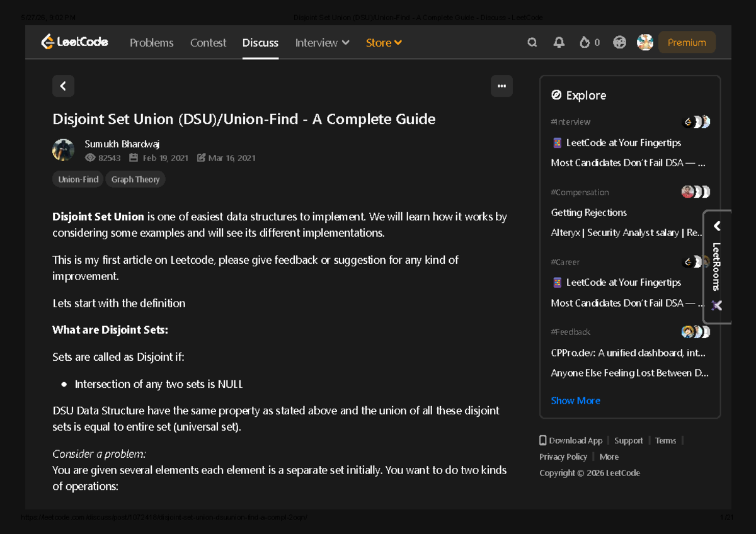756x534 pixels.
Task: Select the Union-Find tag
Action: point(78,179)
